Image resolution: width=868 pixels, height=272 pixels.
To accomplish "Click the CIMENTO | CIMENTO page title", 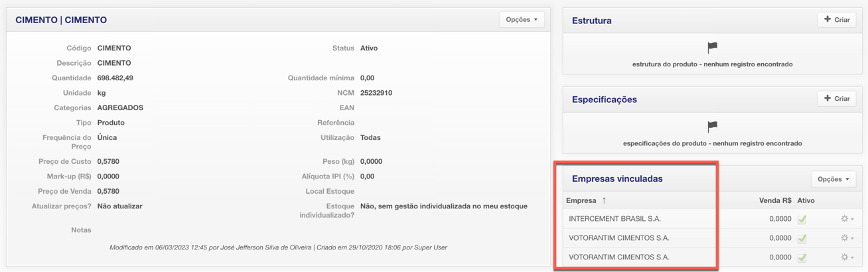I will point(61,20).
